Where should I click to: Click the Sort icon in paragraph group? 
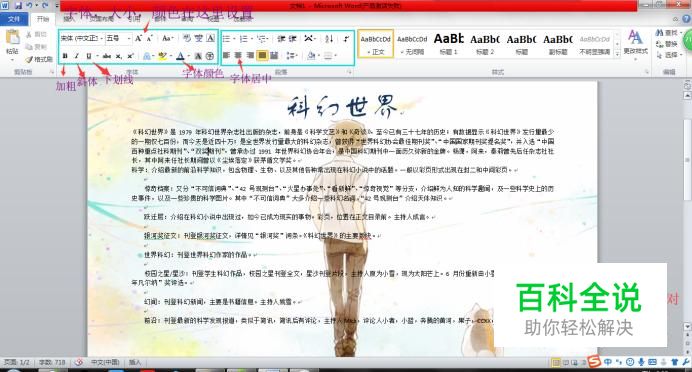329,39
